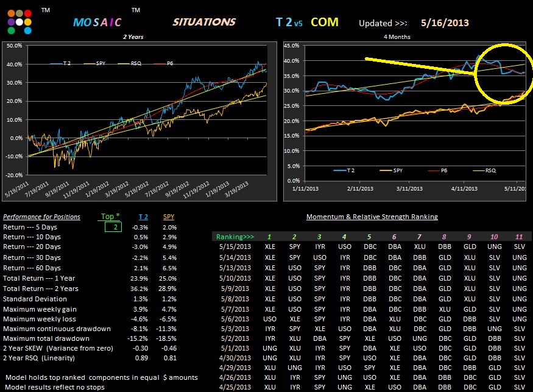533x392 pixels.
Task: Select the '2 Year SKEW (Variance from zero)' label
Action: [58, 348]
